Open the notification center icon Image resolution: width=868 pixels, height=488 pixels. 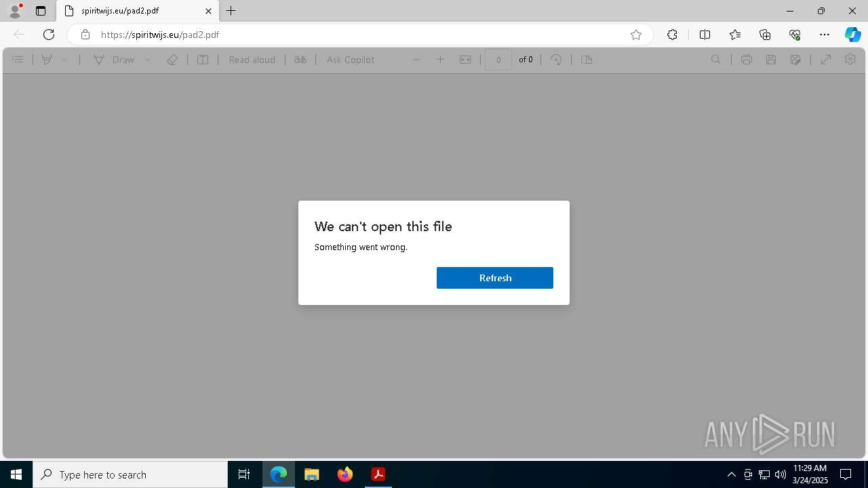846,474
